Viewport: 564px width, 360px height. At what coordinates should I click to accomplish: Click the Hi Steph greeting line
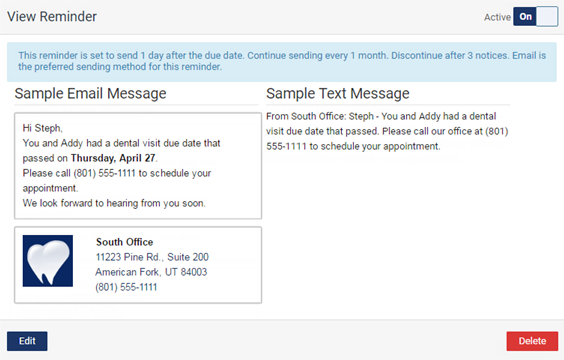[42, 128]
